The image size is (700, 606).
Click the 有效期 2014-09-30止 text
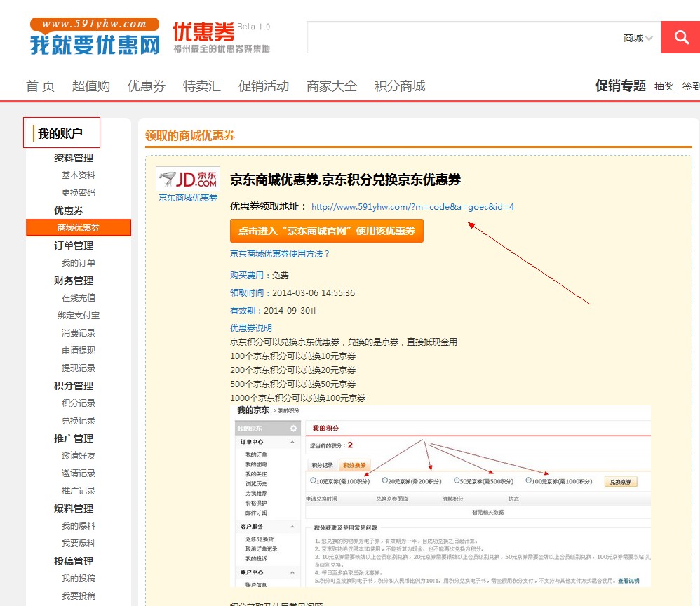pos(274,311)
